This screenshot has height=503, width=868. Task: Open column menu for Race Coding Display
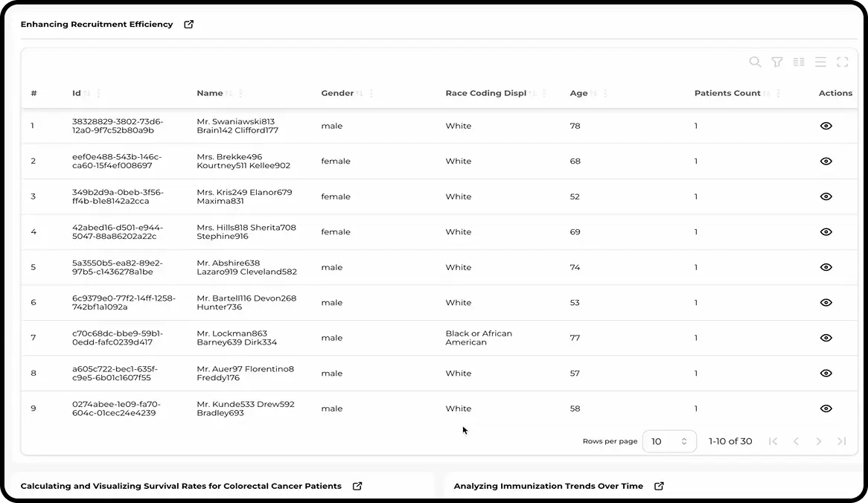(x=544, y=94)
